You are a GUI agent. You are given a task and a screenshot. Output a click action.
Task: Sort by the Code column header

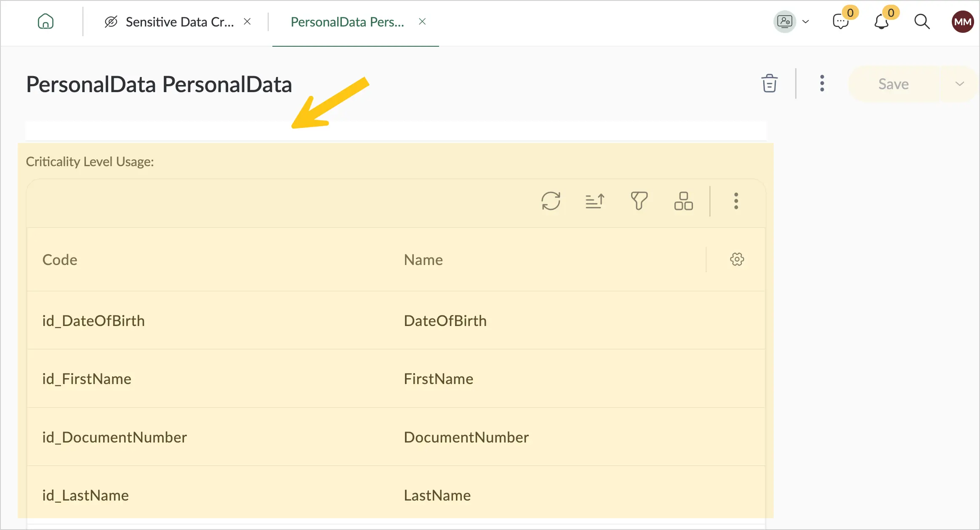point(60,260)
